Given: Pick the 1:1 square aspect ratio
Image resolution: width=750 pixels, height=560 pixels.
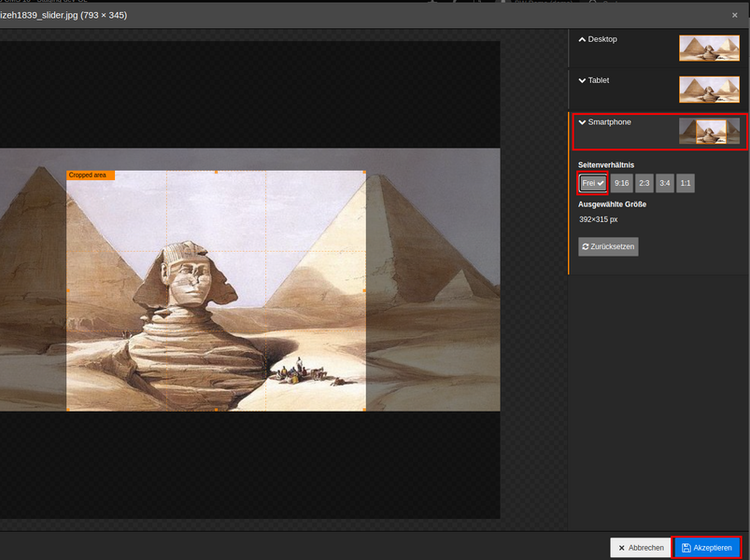Looking at the screenshot, I should click(686, 183).
